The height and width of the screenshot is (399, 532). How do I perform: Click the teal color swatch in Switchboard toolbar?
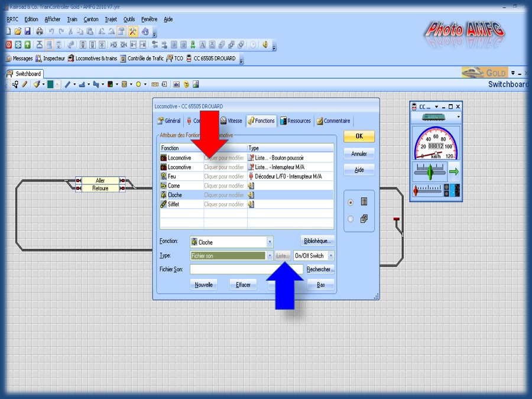click(x=50, y=85)
